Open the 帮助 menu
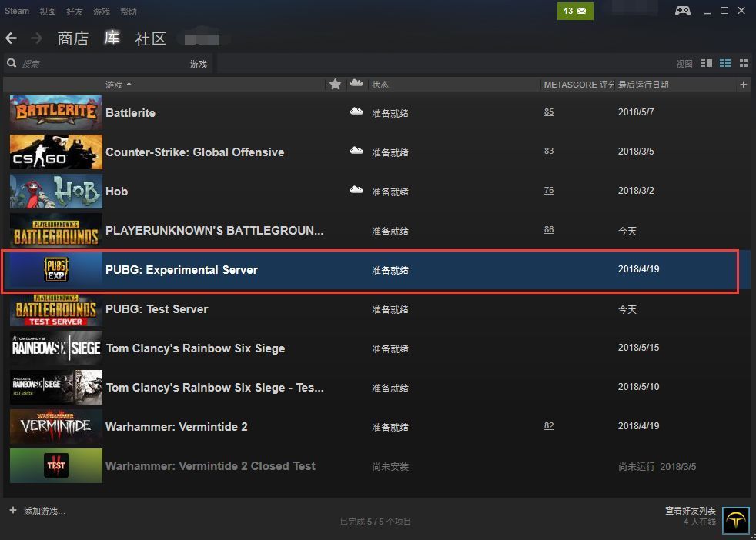 tap(129, 12)
